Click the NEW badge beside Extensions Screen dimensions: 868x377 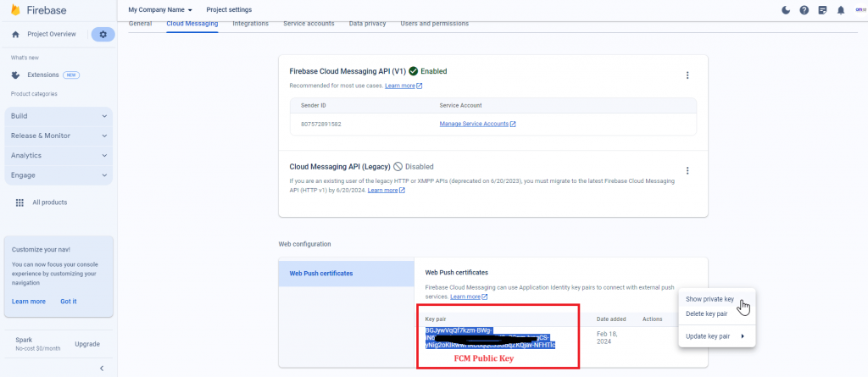pos(71,75)
